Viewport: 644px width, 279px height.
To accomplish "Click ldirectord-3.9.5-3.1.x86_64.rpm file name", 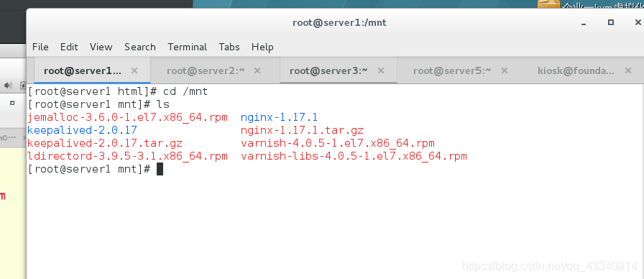I will 127,156.
